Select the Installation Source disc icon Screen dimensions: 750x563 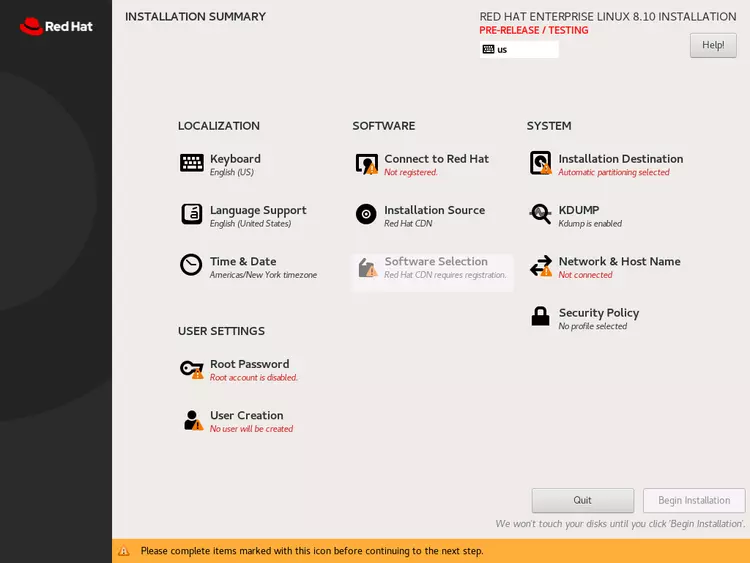[x=366, y=214]
